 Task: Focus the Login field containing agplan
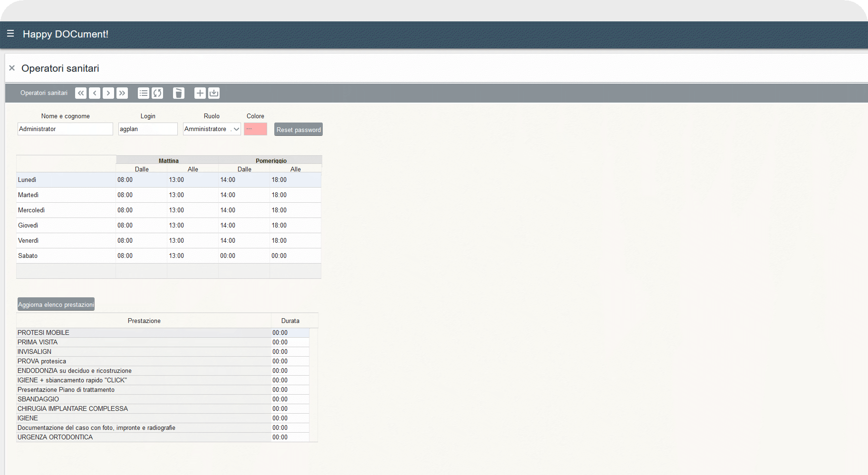(148, 129)
